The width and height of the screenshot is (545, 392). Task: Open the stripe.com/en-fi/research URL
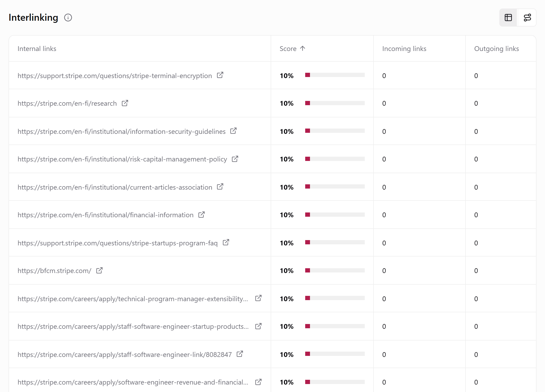click(x=67, y=103)
